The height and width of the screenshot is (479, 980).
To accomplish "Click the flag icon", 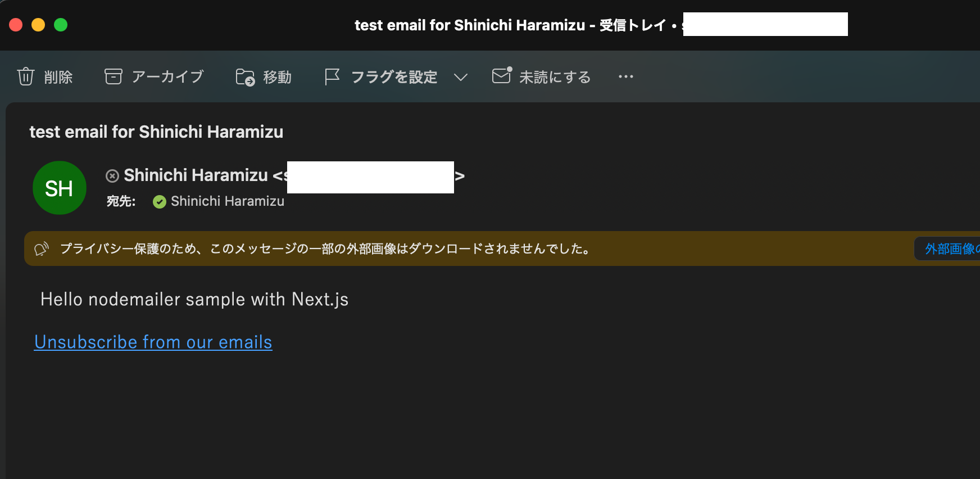I will [332, 77].
